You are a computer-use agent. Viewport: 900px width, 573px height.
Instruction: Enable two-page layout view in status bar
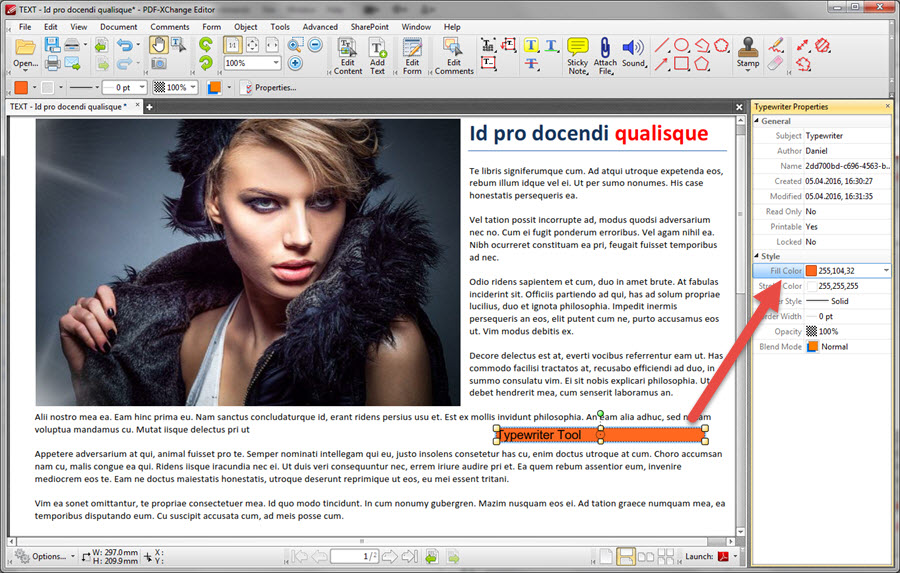coord(646,556)
